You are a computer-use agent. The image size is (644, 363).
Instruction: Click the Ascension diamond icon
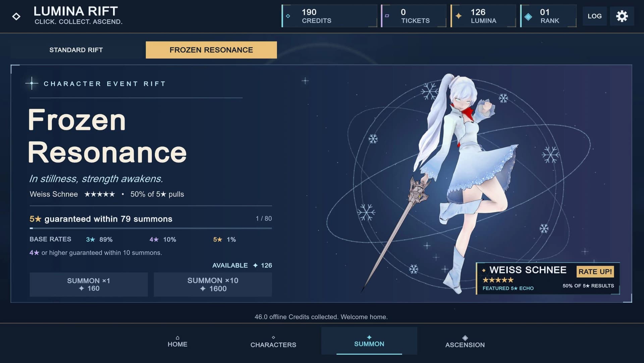tap(465, 338)
